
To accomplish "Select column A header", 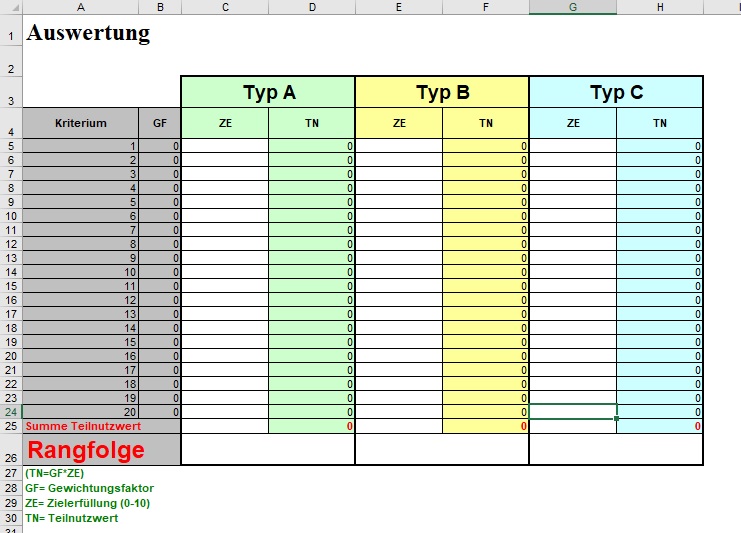I will coord(80,7).
